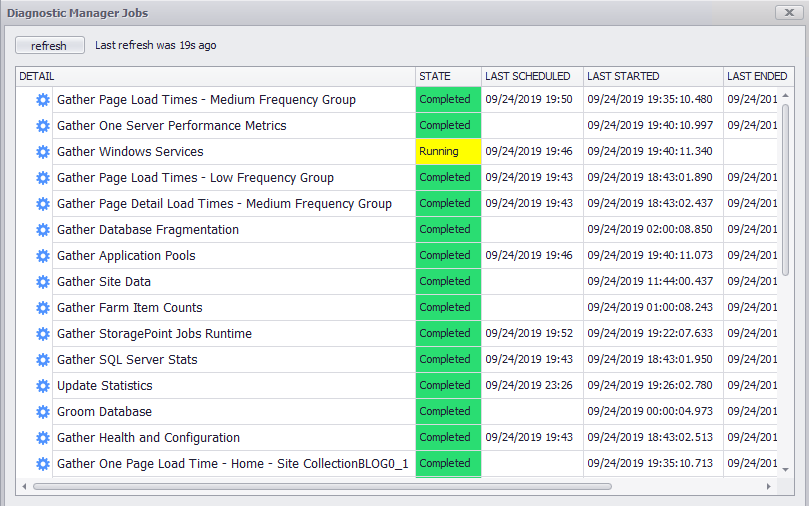Click gear icon for Gather StoragePoint Jobs Runtime
The height and width of the screenshot is (506, 809).
coord(43,334)
